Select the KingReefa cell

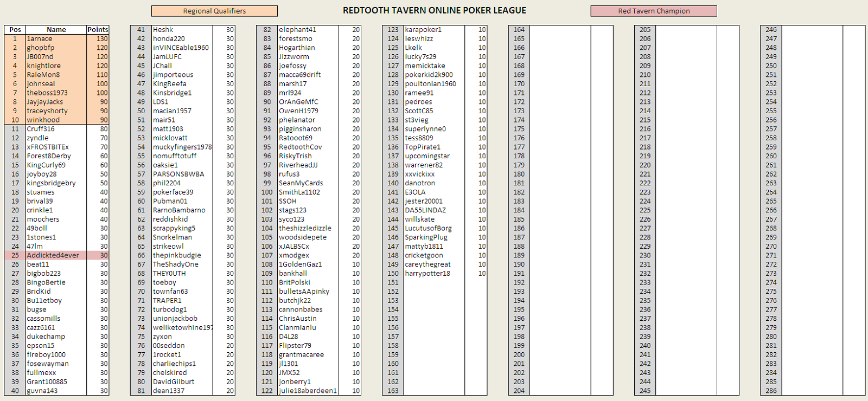[182, 84]
